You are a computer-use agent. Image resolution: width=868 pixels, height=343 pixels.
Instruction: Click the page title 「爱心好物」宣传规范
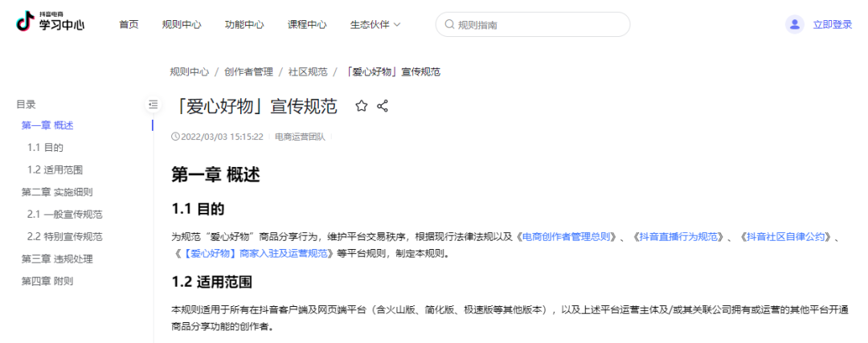tap(255, 106)
